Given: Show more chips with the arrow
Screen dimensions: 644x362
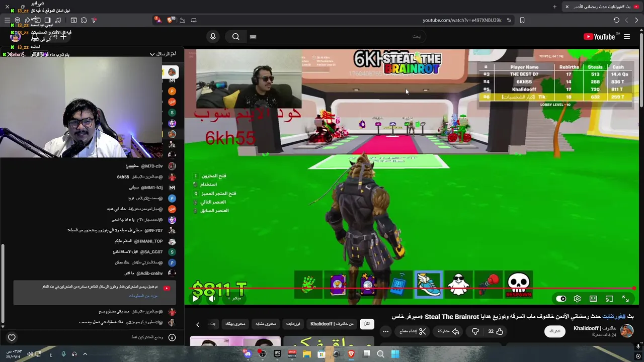Looking at the screenshot, I should tap(198, 324).
